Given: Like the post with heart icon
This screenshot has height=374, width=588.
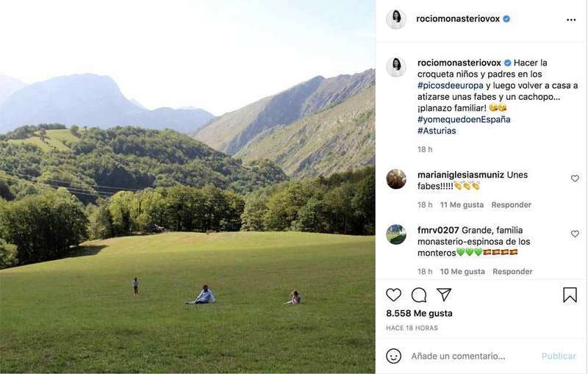Looking at the screenshot, I should 394,295.
